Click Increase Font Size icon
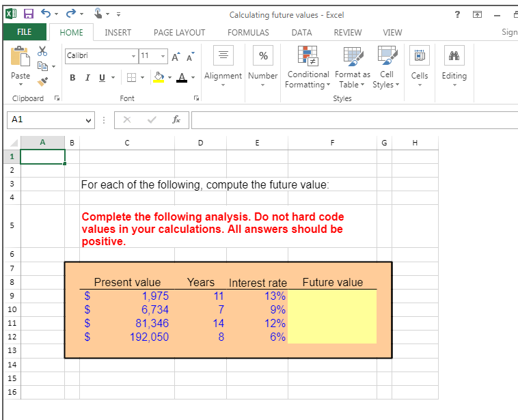 pos(176,57)
